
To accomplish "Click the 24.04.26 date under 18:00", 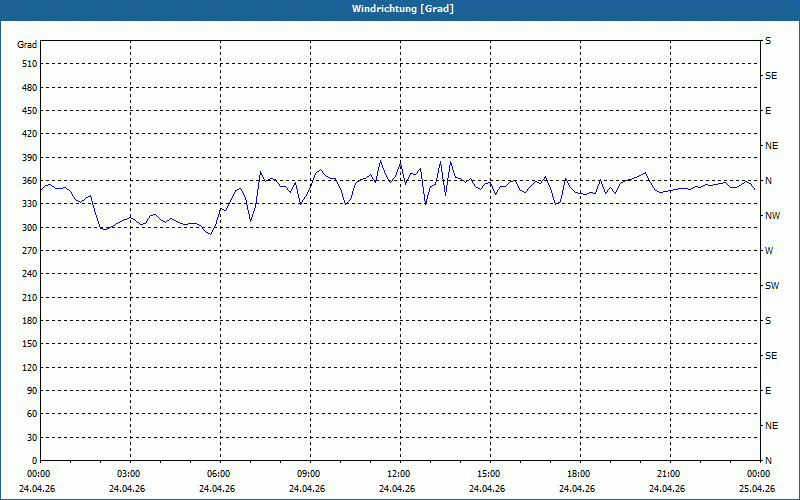I will click(x=577, y=489).
